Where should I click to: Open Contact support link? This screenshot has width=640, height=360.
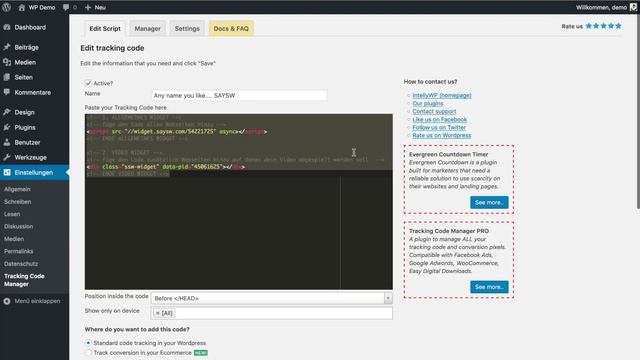[x=434, y=111]
